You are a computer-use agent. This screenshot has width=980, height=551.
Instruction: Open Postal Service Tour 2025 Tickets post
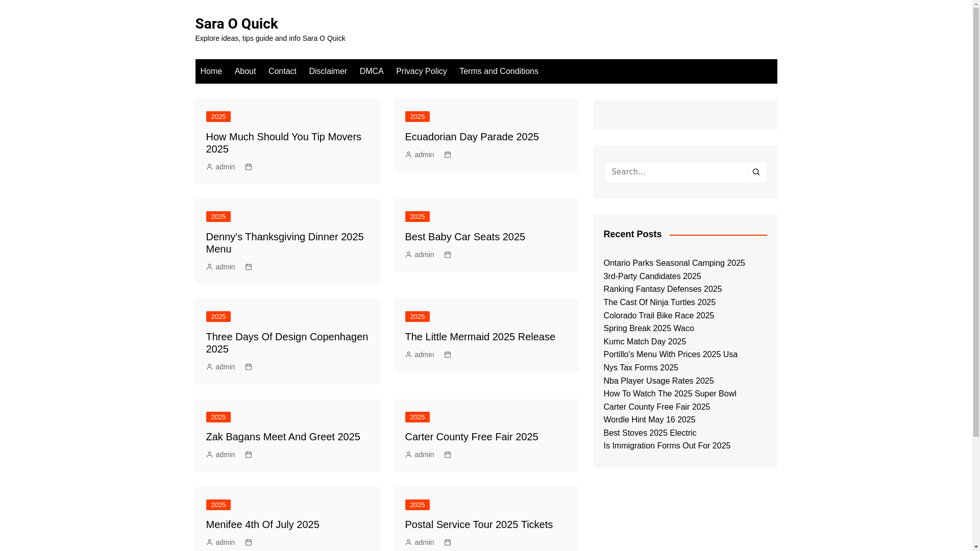(479, 524)
